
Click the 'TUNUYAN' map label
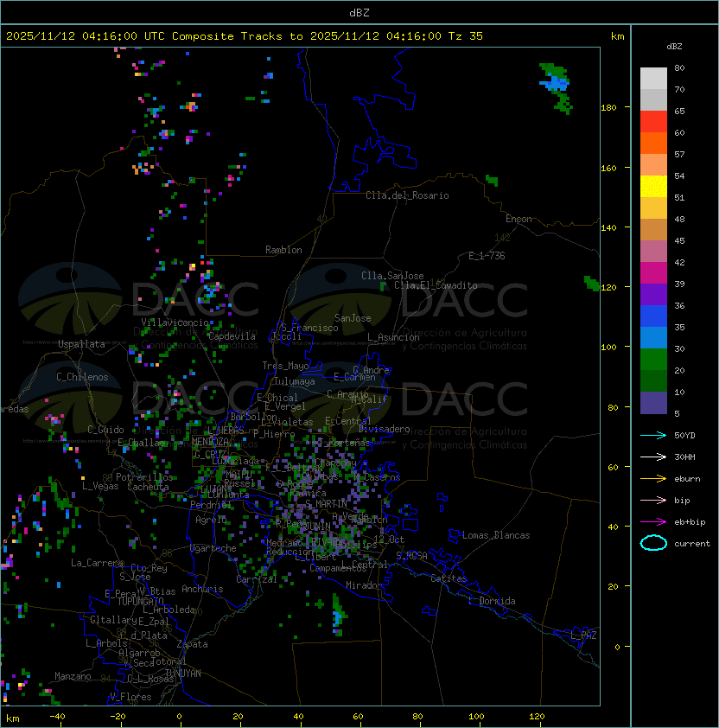[183, 674]
